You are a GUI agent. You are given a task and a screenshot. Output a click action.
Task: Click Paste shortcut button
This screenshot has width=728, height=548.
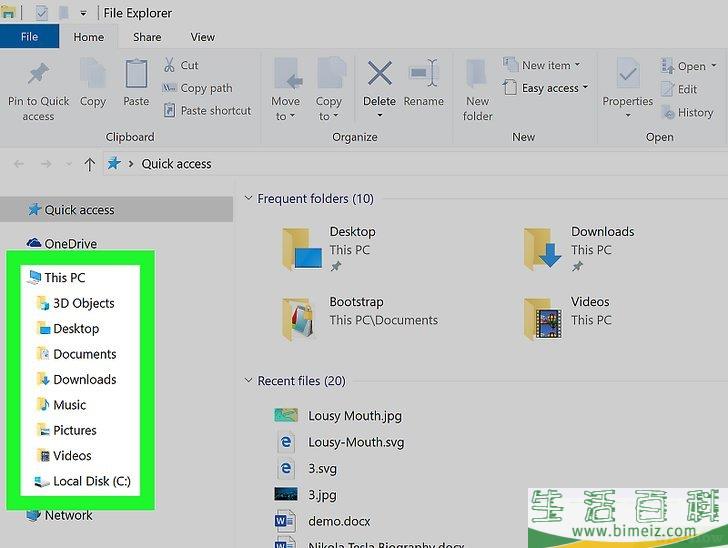214,110
